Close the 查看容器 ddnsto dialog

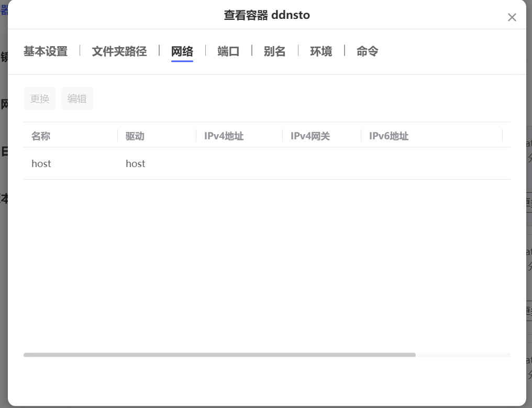point(512,17)
